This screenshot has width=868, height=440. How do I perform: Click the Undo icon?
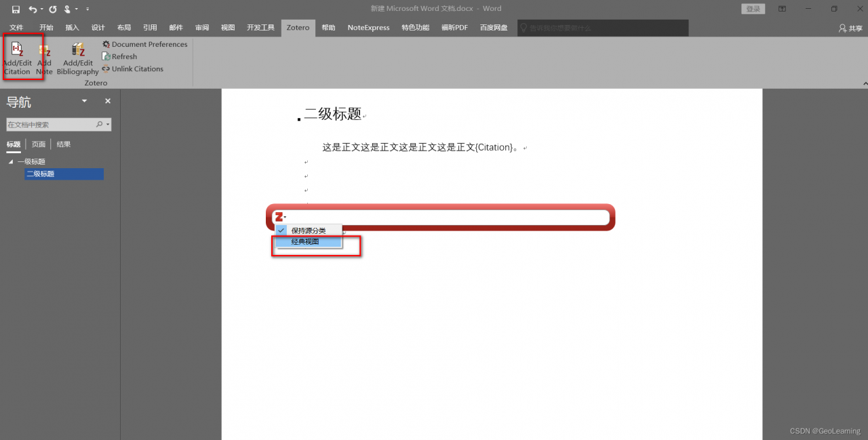pyautogui.click(x=33, y=9)
